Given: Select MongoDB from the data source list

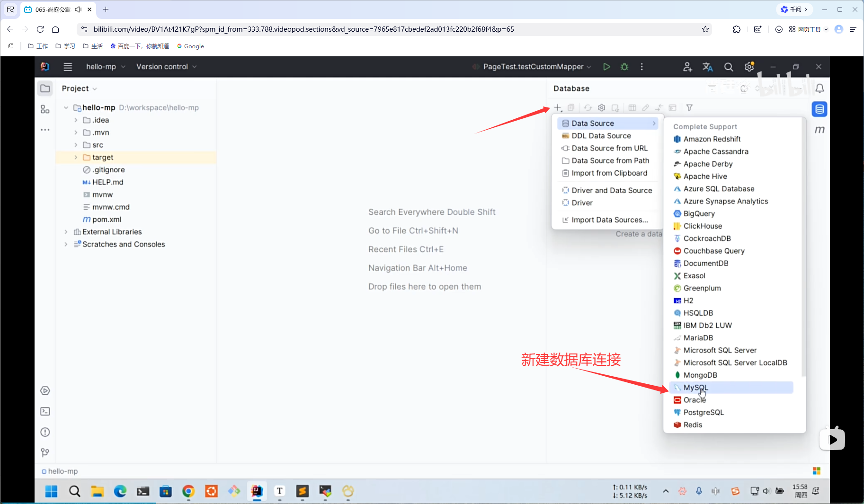Looking at the screenshot, I should pos(731,375).
